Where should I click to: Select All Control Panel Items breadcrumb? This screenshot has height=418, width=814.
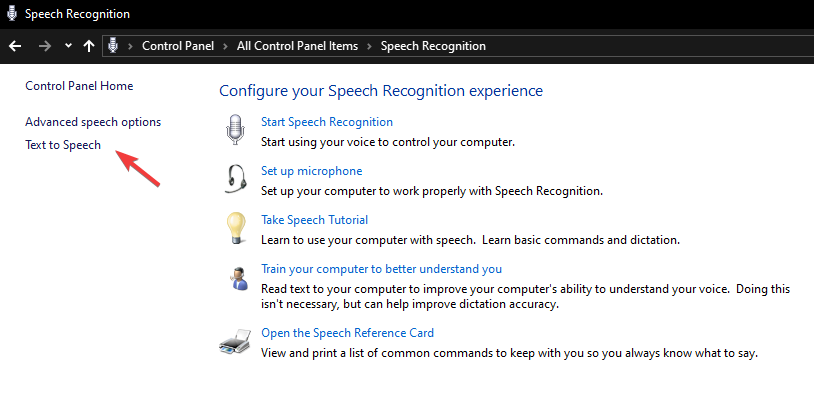tap(297, 46)
